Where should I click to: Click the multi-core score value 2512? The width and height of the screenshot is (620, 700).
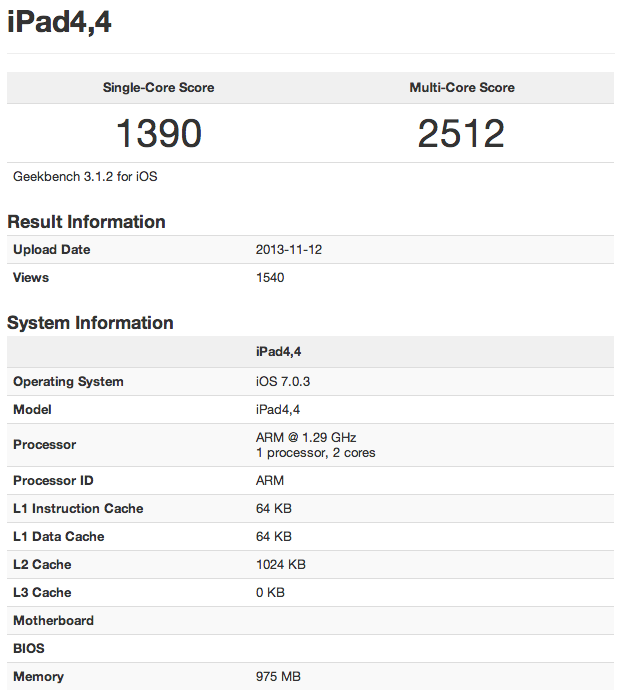pyautogui.click(x=461, y=133)
